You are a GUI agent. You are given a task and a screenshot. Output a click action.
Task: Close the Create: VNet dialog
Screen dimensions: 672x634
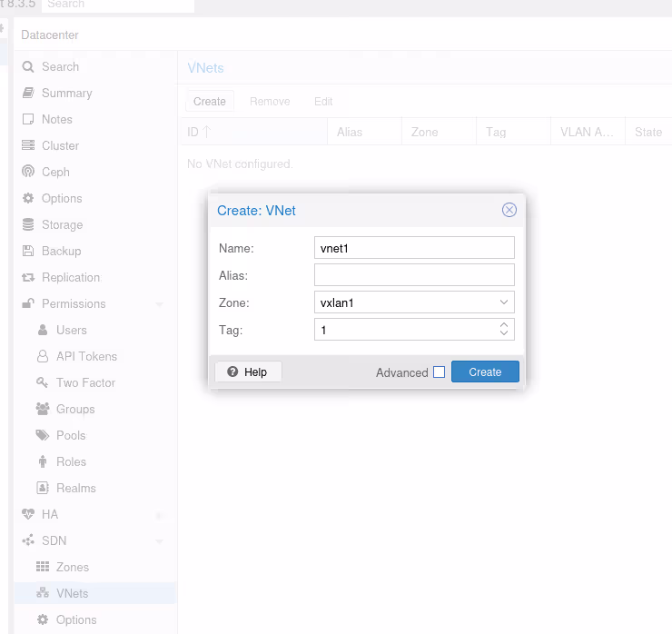pyautogui.click(x=509, y=210)
